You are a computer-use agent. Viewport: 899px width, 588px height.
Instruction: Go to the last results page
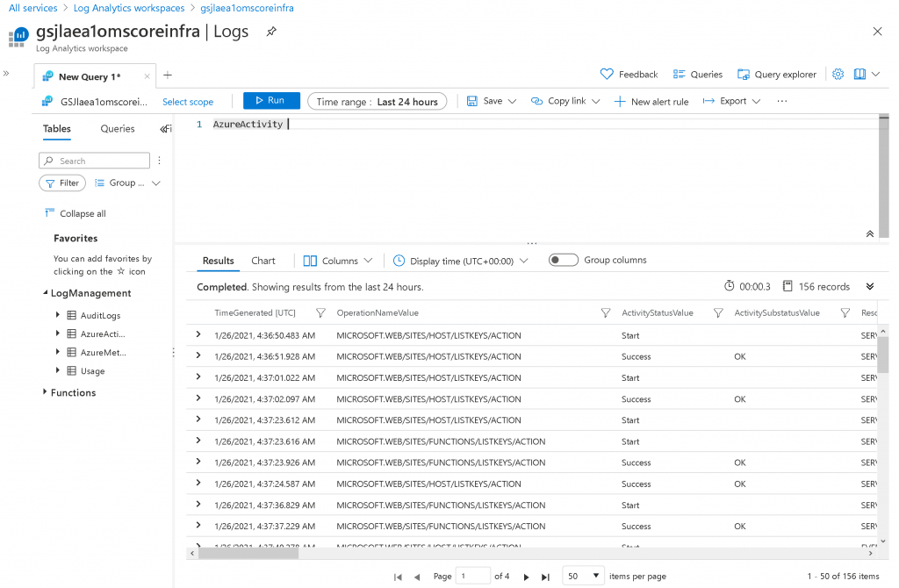click(545, 577)
